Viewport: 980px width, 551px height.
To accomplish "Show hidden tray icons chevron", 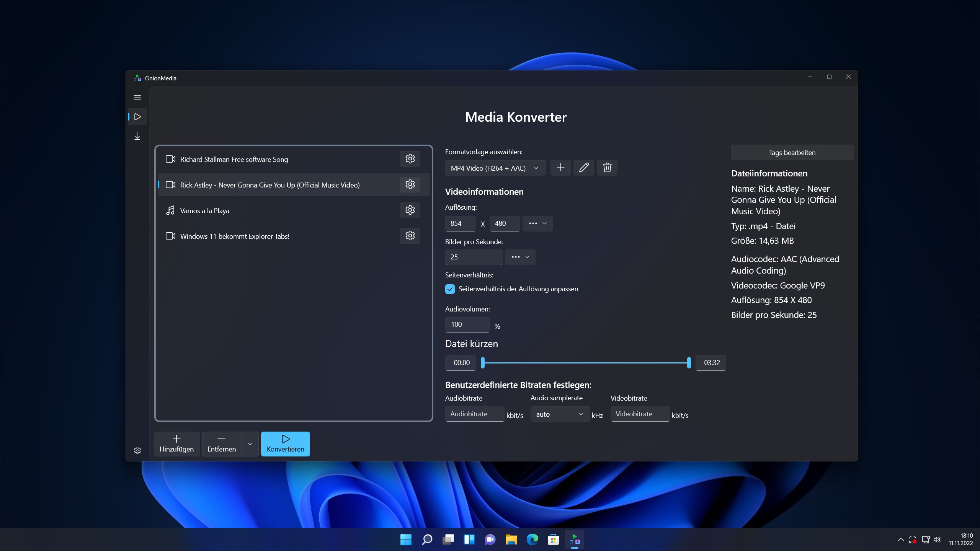I will pos(901,540).
